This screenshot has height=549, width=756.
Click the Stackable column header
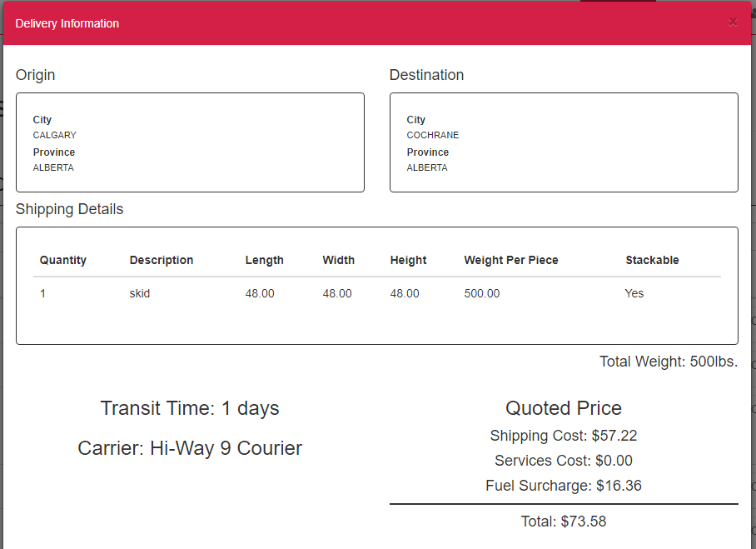click(652, 260)
